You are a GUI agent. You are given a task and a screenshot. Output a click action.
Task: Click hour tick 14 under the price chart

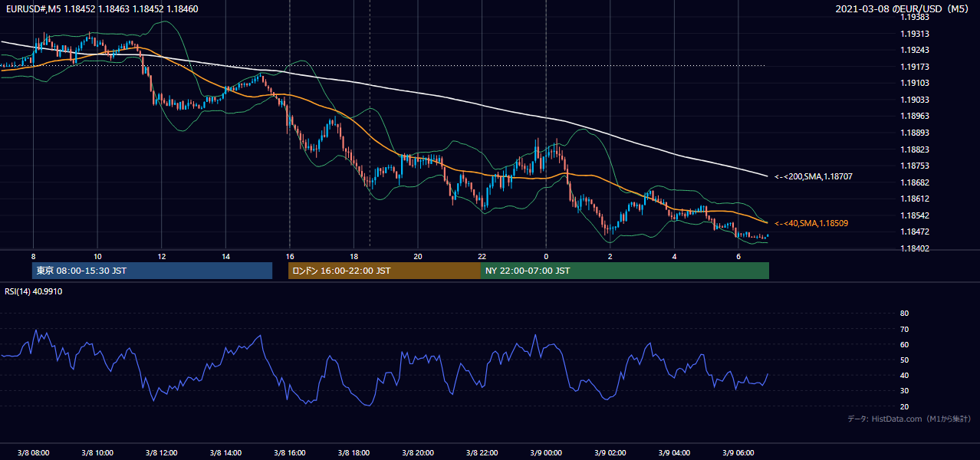point(225,256)
